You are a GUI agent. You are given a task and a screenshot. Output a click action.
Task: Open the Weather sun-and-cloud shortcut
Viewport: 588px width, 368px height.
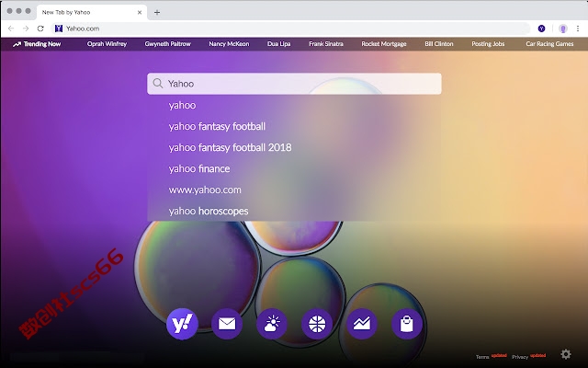coord(272,324)
